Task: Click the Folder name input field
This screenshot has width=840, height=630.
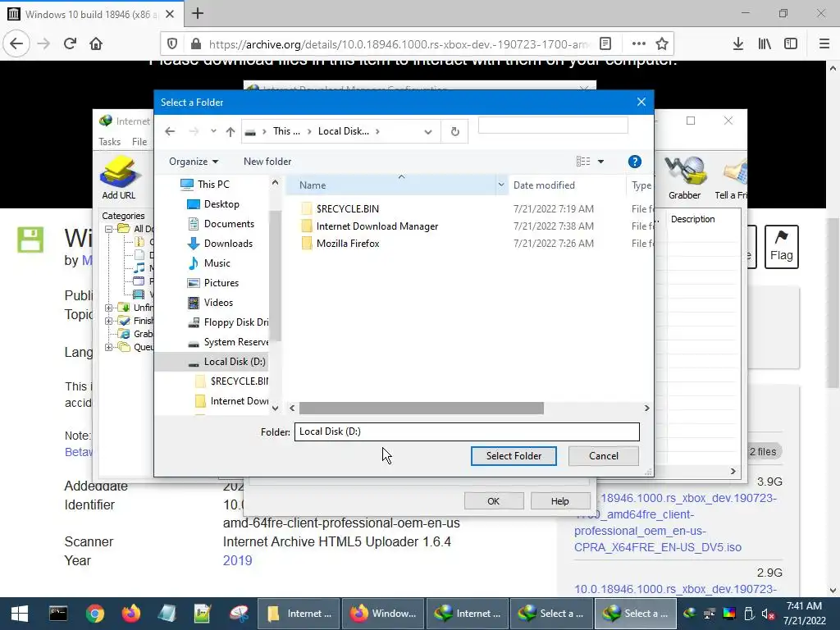Action: [x=467, y=431]
